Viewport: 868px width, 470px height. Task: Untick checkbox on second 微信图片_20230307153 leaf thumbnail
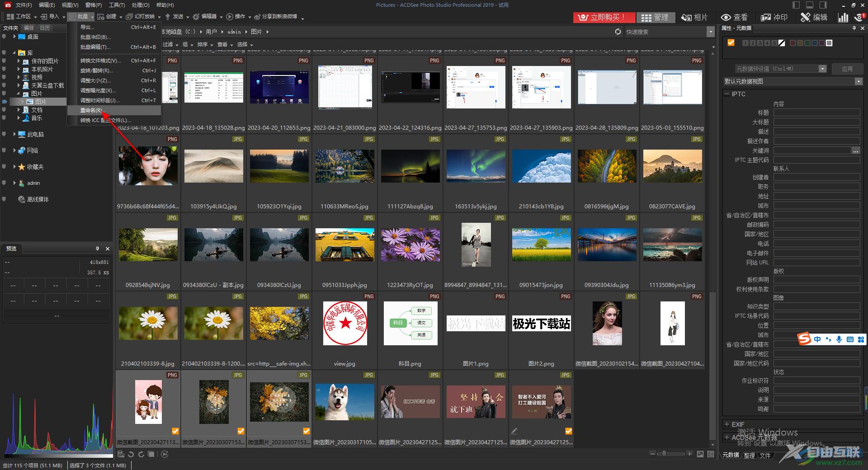[x=307, y=431]
